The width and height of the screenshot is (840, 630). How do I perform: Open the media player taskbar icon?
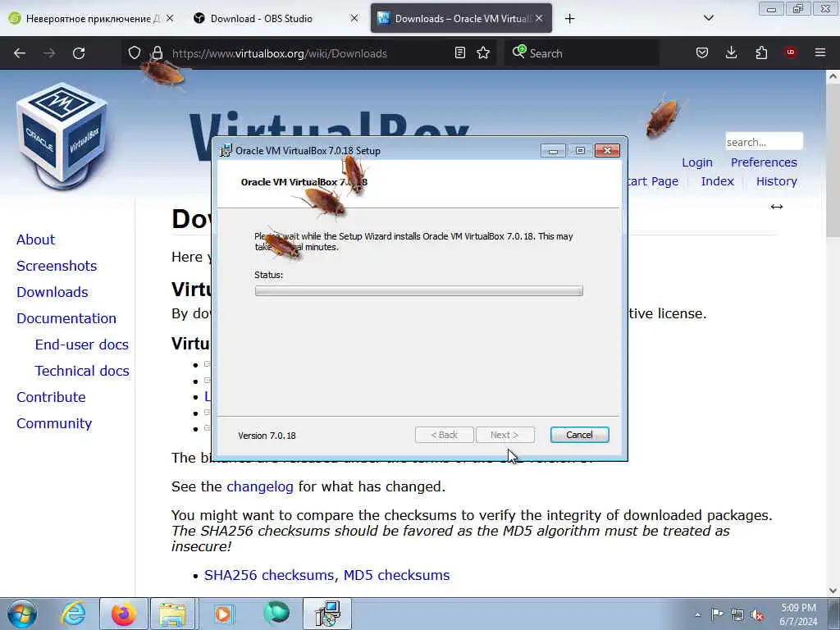[x=224, y=614]
